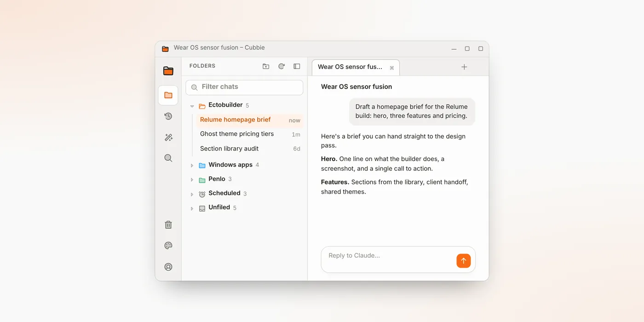The image size is (644, 322).
Task: Expand the Unfiled group
Action: [192, 208]
